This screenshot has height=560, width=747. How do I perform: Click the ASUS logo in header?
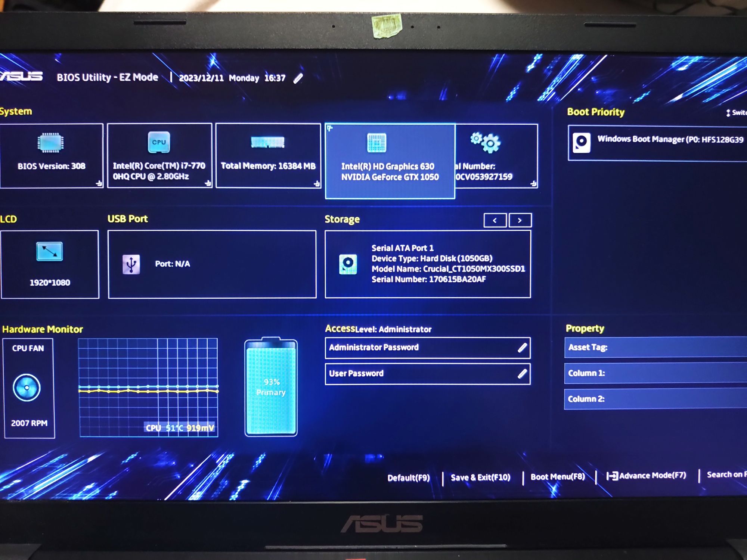tap(21, 76)
